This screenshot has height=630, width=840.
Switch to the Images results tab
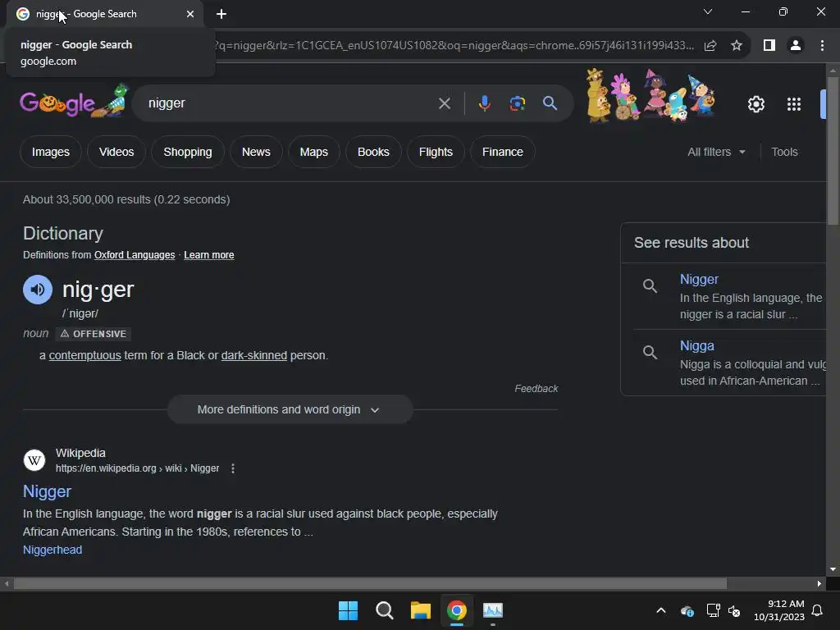[x=51, y=152]
